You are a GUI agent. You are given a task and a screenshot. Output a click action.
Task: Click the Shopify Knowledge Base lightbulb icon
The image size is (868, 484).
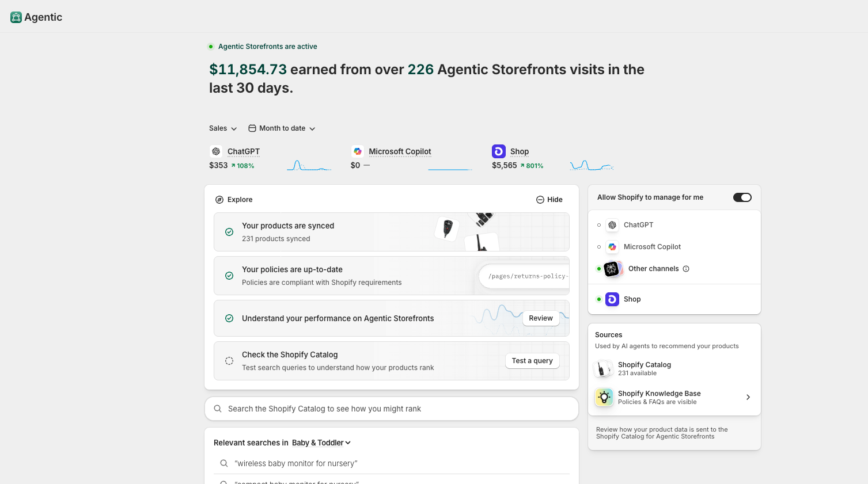click(604, 397)
